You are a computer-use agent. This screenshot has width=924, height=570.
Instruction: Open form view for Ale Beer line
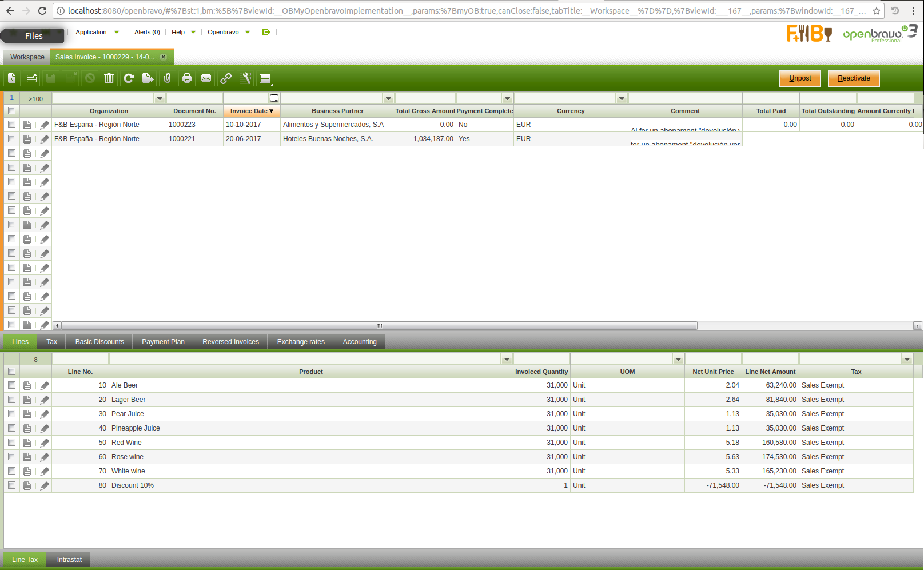(27, 385)
